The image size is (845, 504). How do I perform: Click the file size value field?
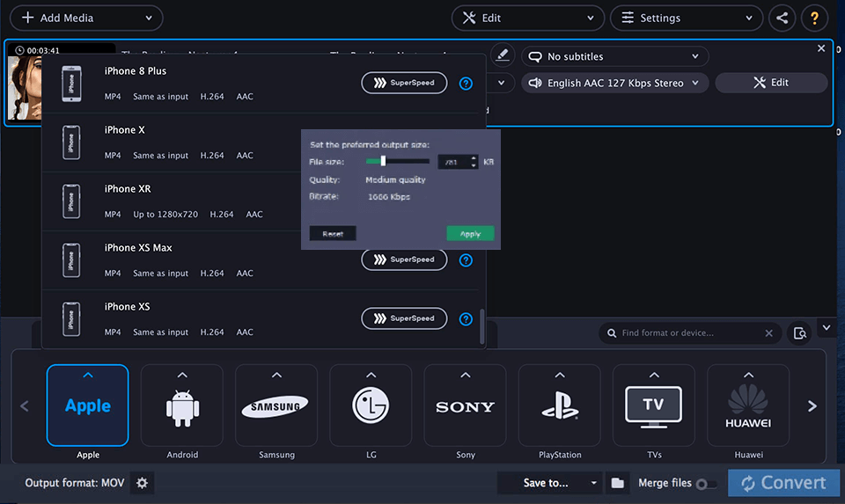coord(453,162)
